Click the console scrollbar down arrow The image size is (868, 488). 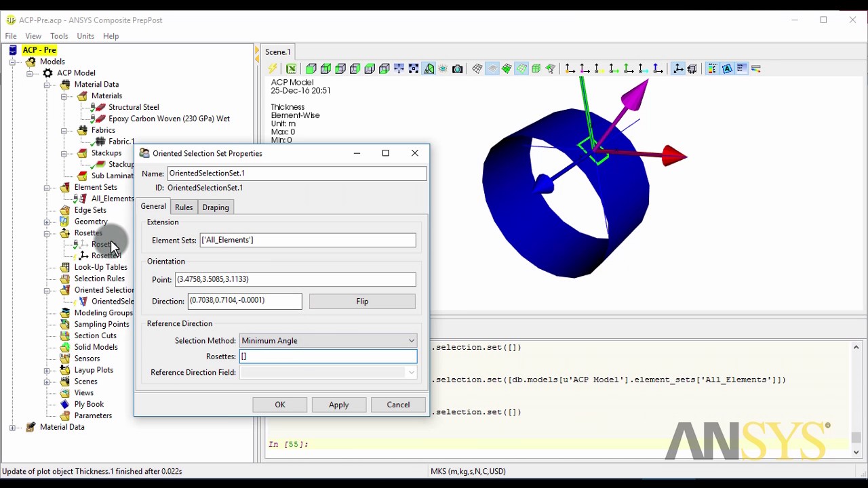point(856,452)
